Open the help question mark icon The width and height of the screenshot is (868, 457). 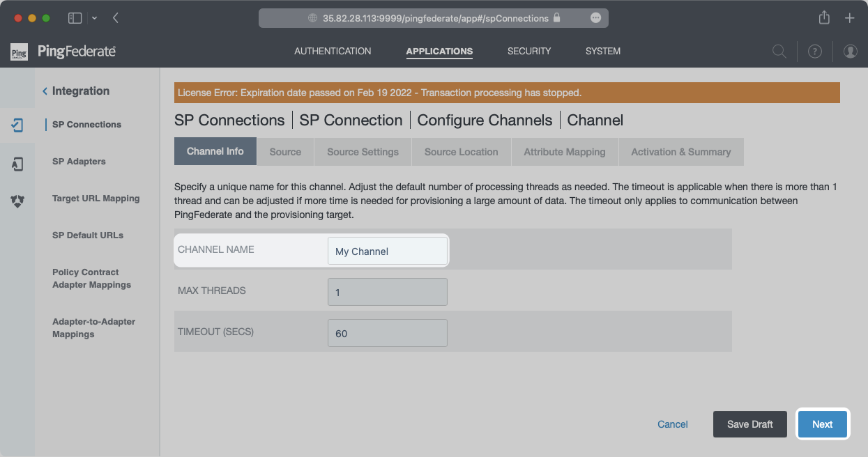(x=814, y=52)
